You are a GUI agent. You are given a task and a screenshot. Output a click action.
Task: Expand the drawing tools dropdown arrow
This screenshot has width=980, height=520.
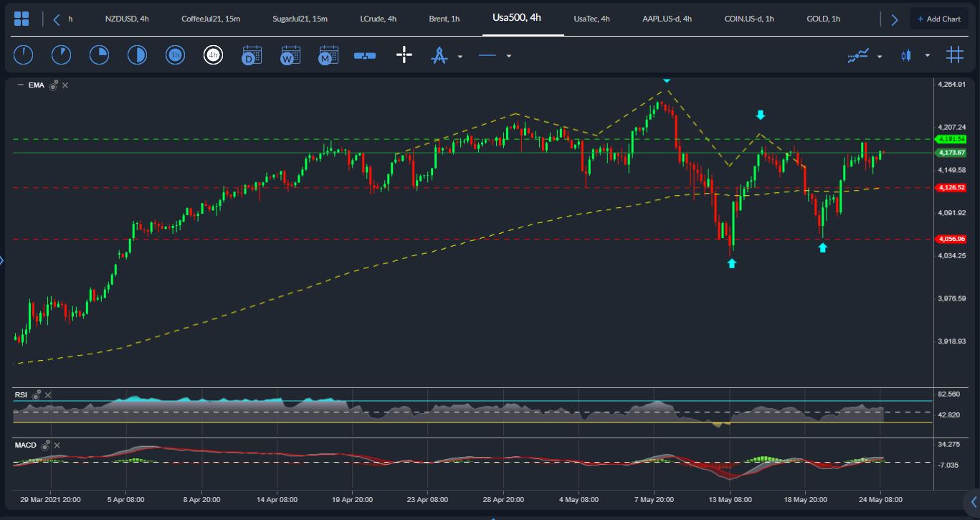(460, 56)
